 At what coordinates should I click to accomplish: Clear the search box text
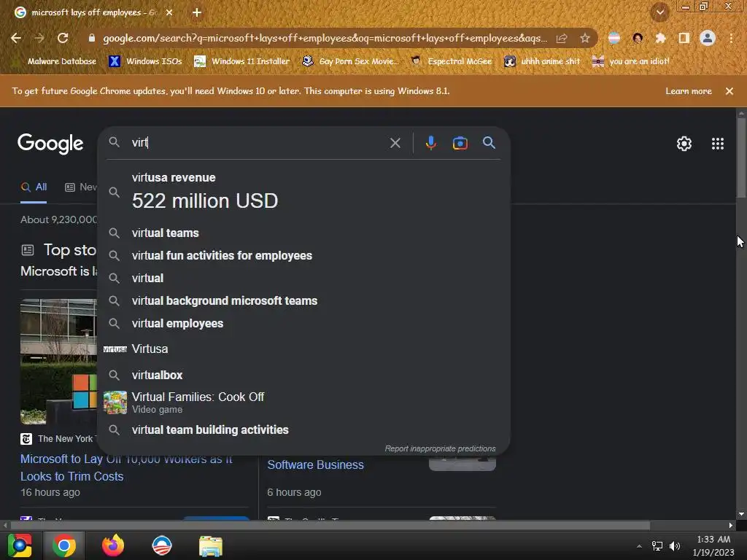pyautogui.click(x=395, y=143)
